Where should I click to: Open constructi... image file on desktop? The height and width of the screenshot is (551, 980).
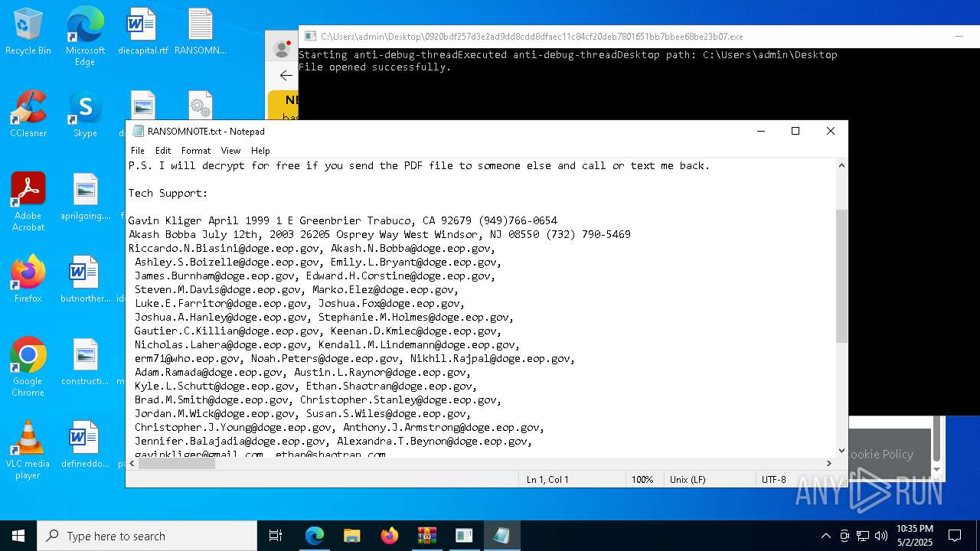click(x=85, y=362)
